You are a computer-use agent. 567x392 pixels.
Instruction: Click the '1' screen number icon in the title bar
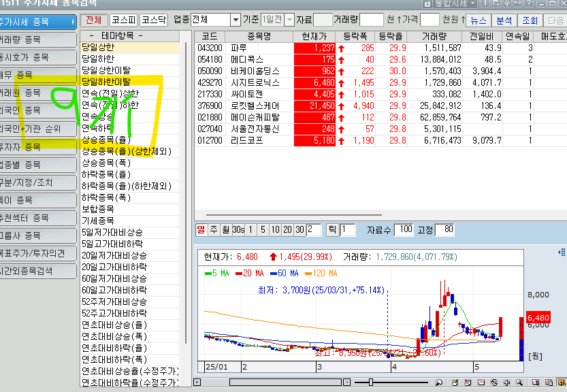pos(485,3)
